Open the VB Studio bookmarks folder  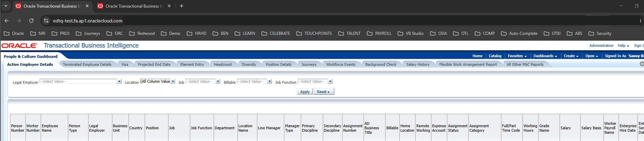pyautogui.click(x=411, y=33)
